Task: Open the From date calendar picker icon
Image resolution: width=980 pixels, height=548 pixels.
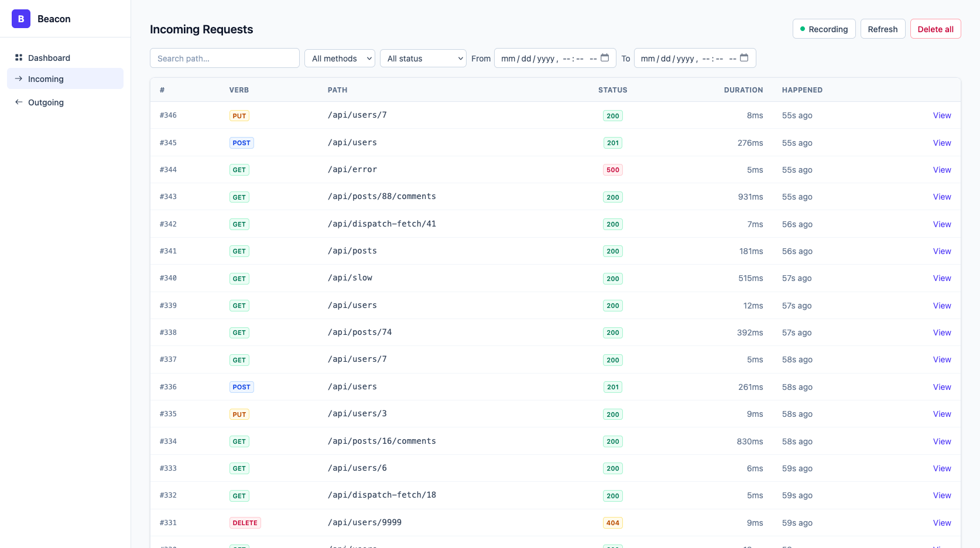Action: coord(605,58)
